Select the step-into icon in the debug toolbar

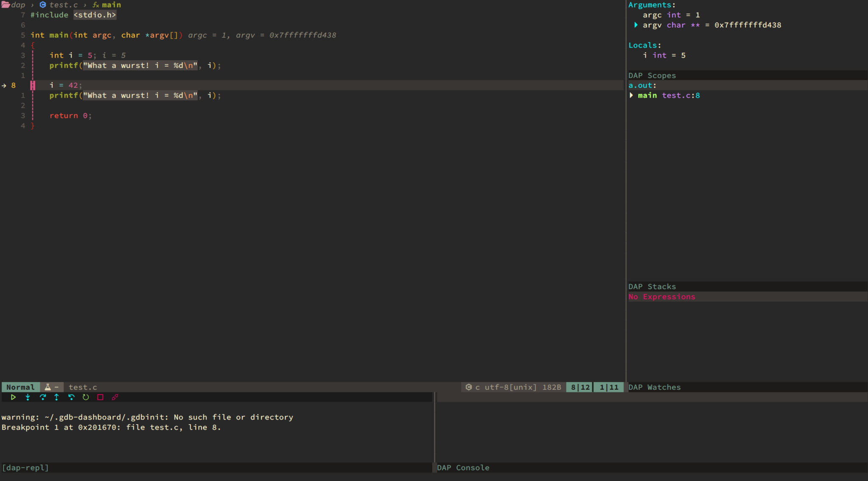[x=28, y=397]
